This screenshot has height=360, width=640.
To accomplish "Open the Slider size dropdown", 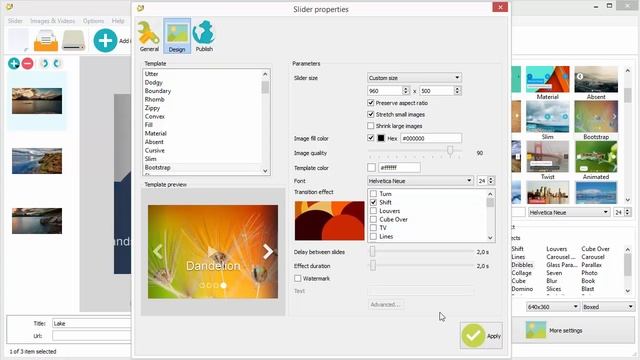I will tap(414, 78).
